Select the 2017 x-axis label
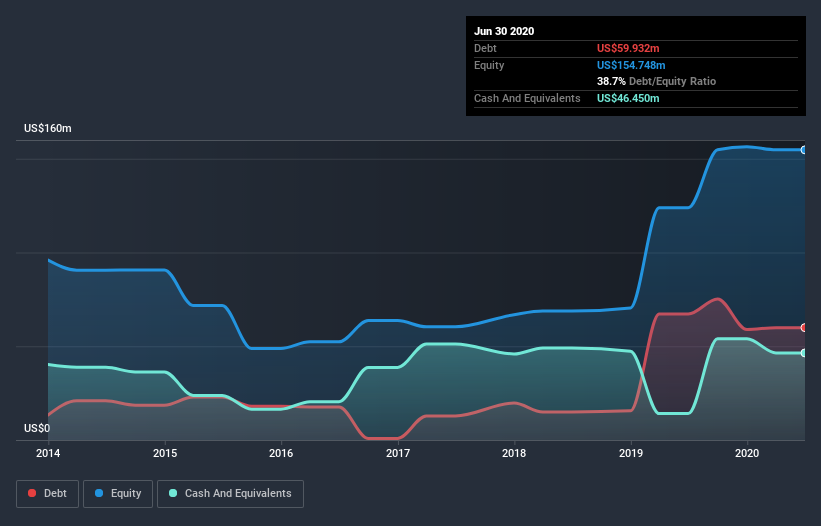The width and height of the screenshot is (821, 526). coord(398,453)
